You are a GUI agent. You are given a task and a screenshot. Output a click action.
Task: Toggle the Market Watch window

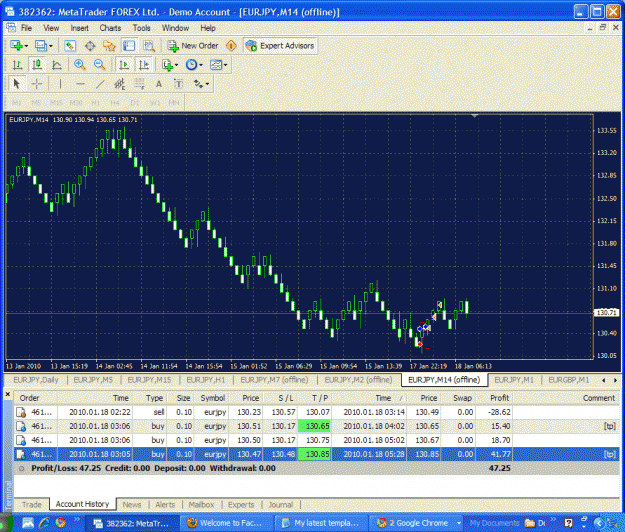[70, 46]
